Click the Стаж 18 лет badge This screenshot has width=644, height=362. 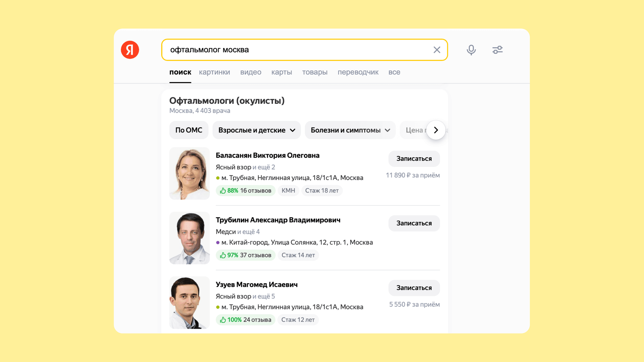[x=322, y=191]
